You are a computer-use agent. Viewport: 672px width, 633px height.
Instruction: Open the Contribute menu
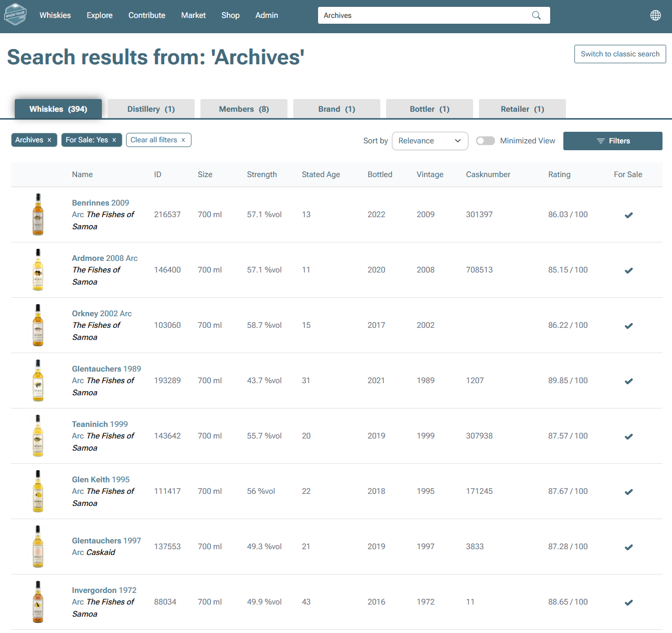[x=147, y=15]
